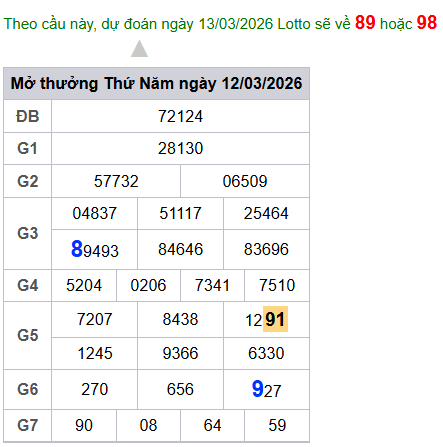Select the ĐB prize number 72124
The image size is (443, 447).
coord(180,116)
